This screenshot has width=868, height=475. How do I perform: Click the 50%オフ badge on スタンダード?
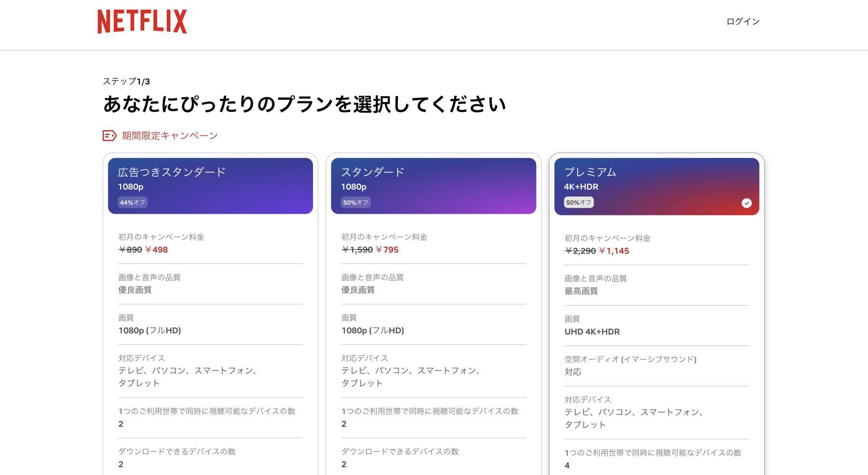355,203
